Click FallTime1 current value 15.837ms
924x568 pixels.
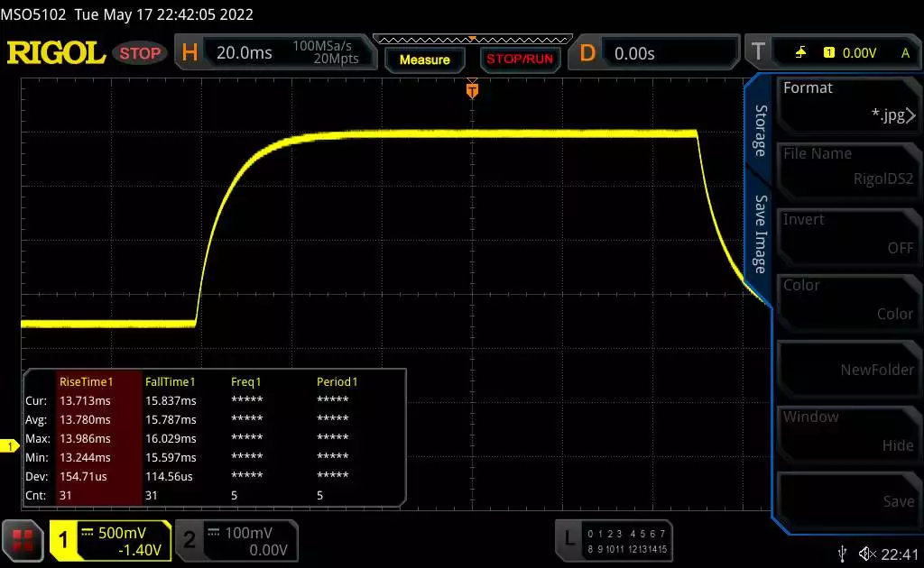[171, 400]
